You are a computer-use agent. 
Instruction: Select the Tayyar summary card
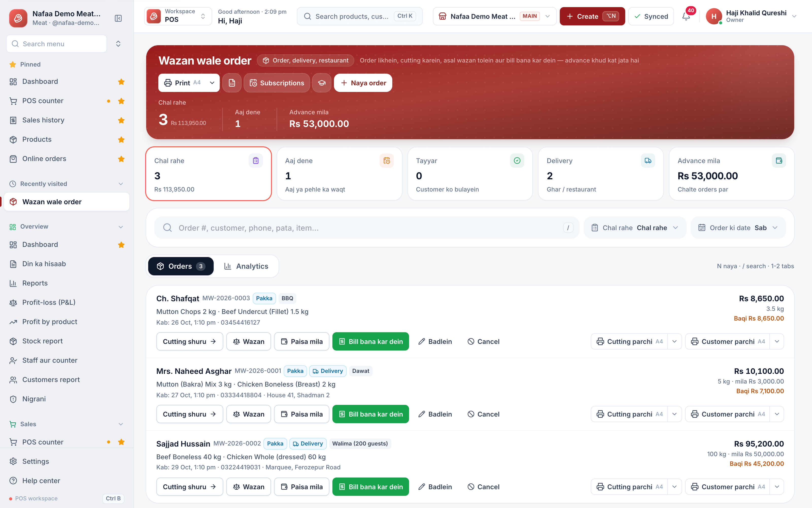[470, 174]
